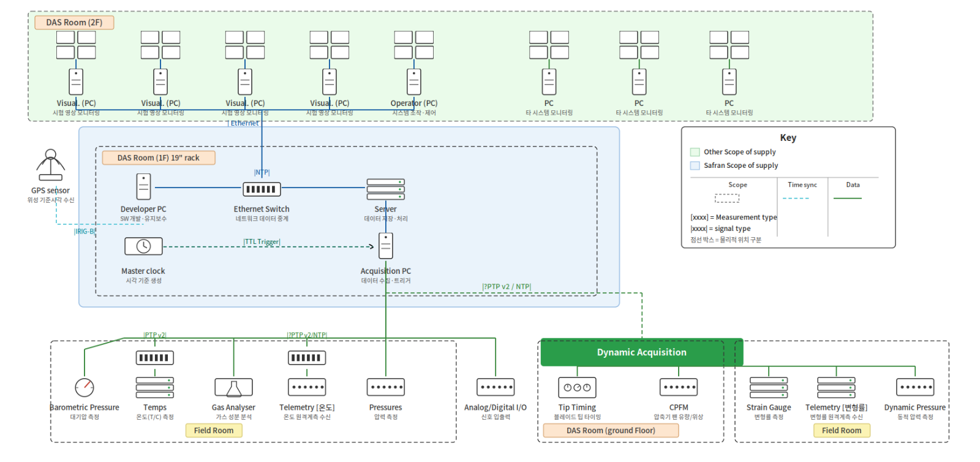
Task: Select the Server rack icon
Action: pyautogui.click(x=385, y=189)
